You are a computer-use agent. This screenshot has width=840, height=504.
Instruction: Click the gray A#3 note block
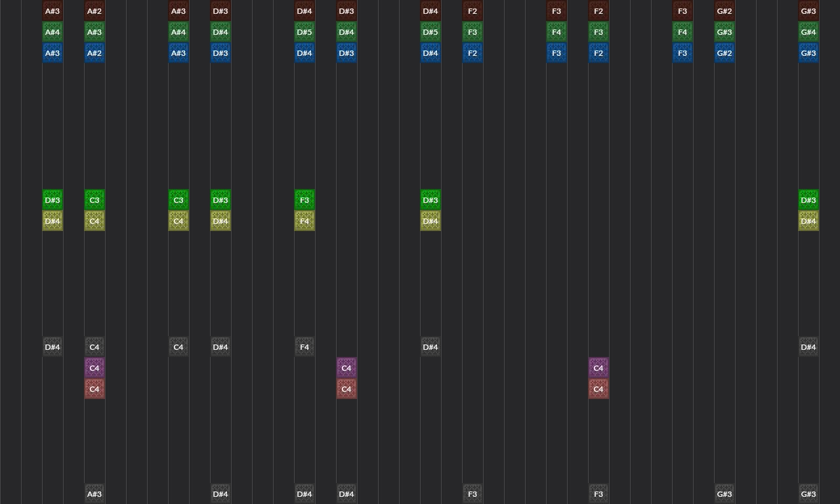click(94, 494)
